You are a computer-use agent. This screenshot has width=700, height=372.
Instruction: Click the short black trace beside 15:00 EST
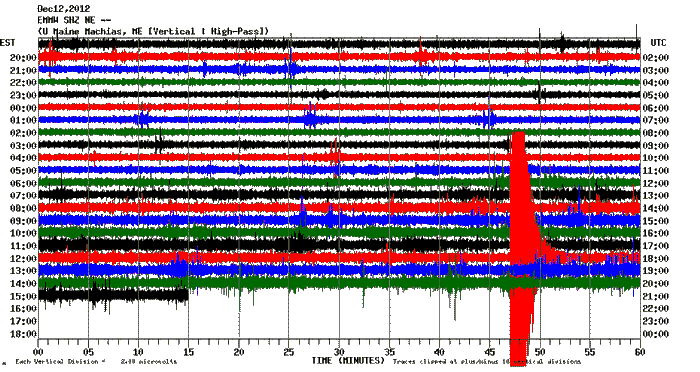pos(113,295)
